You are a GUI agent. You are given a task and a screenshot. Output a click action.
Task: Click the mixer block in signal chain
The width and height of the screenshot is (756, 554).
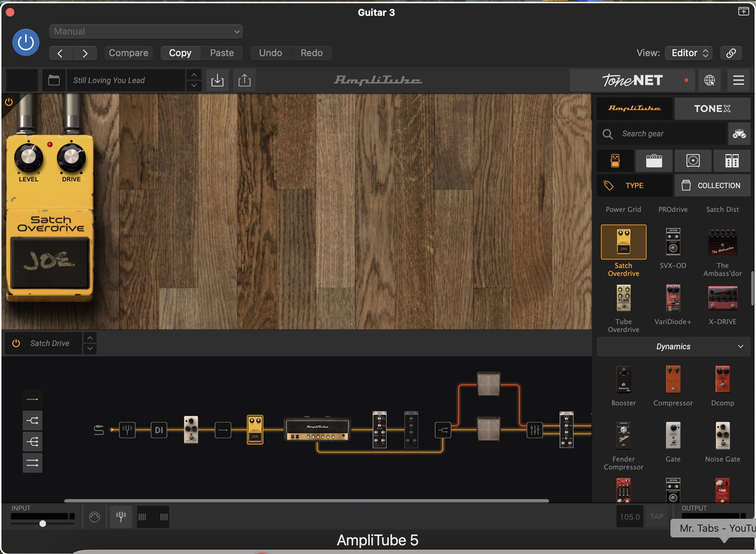click(x=535, y=430)
